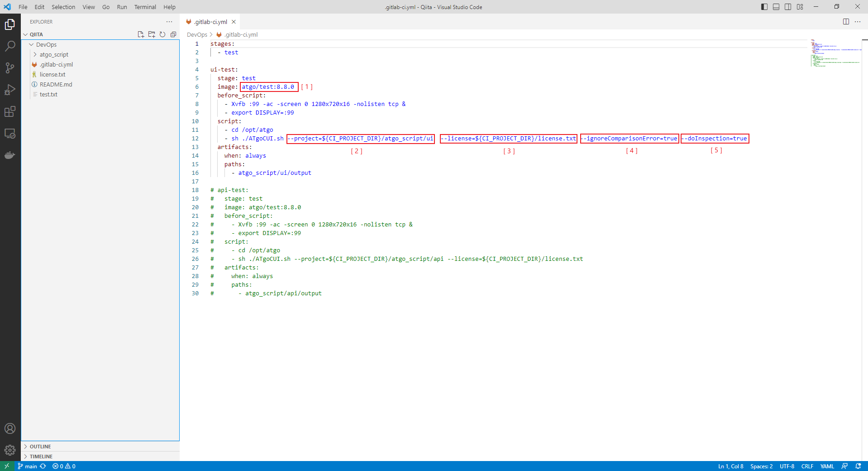868x471 pixels.
Task: Split the editor to the right
Action: click(846, 22)
